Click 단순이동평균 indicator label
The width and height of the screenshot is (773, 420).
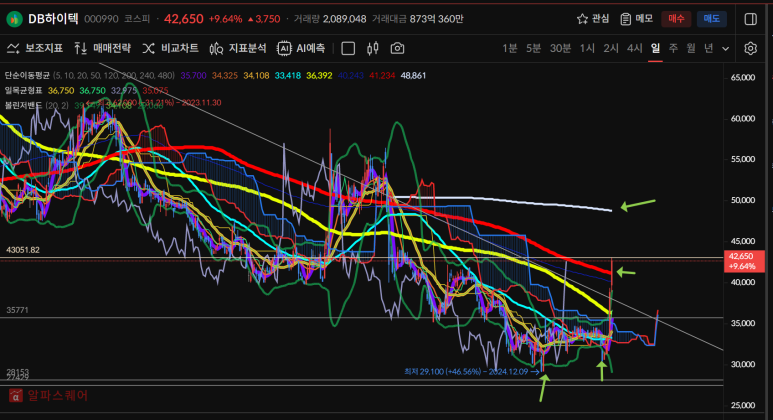(27, 75)
